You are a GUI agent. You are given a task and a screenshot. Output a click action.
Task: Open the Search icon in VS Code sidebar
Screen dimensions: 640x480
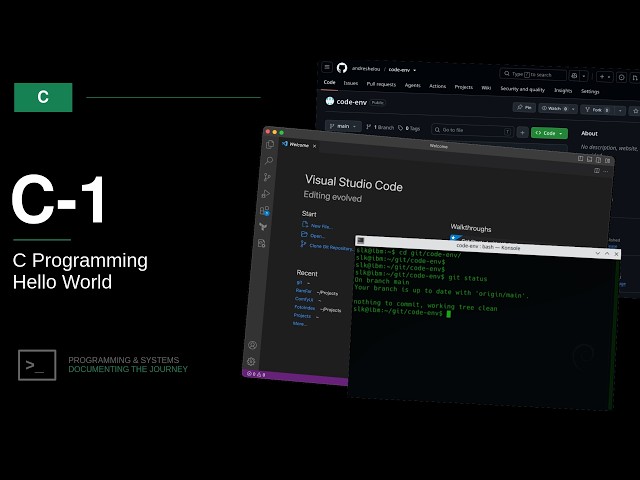(269, 160)
